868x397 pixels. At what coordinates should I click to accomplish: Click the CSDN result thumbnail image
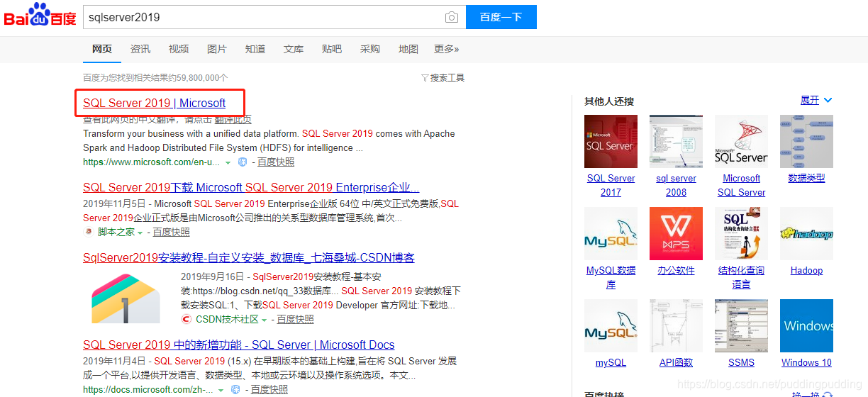pos(126,298)
